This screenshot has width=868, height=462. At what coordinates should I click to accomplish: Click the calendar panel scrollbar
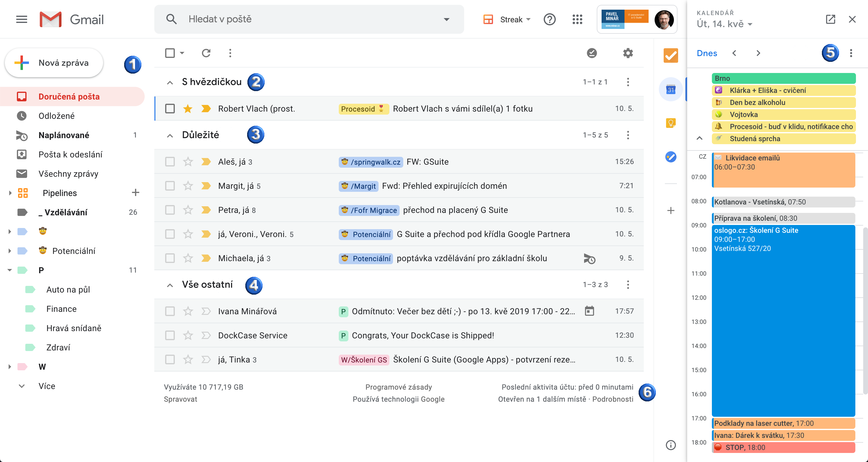click(x=865, y=310)
